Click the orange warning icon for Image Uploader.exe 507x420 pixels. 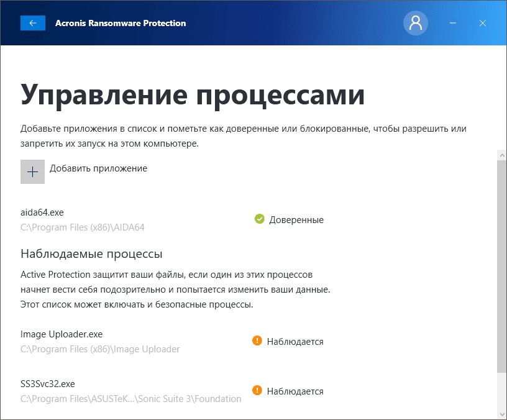click(257, 340)
